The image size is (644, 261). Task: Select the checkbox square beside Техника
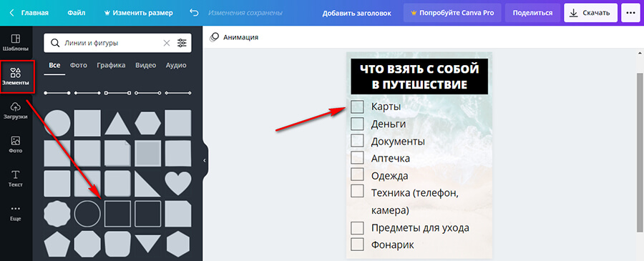tap(357, 191)
